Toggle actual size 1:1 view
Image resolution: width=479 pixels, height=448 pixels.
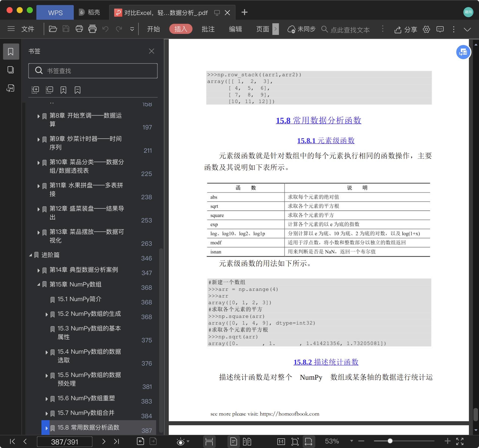coord(281,441)
